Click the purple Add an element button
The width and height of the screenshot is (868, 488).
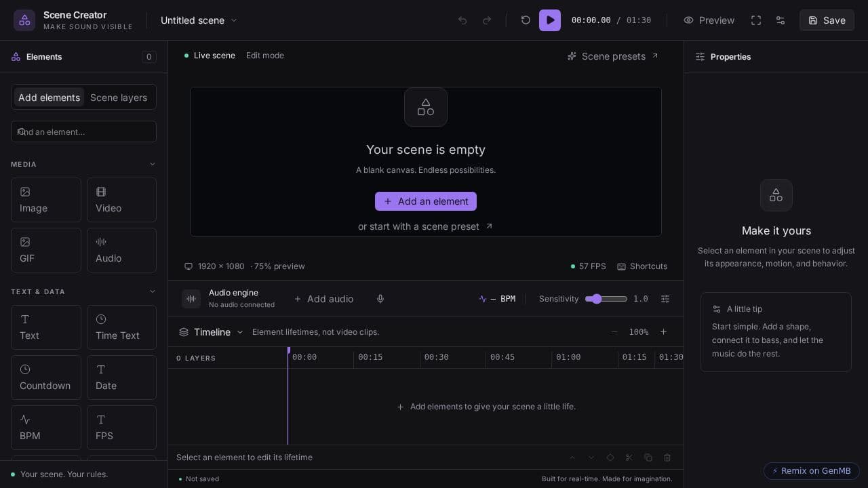point(426,201)
